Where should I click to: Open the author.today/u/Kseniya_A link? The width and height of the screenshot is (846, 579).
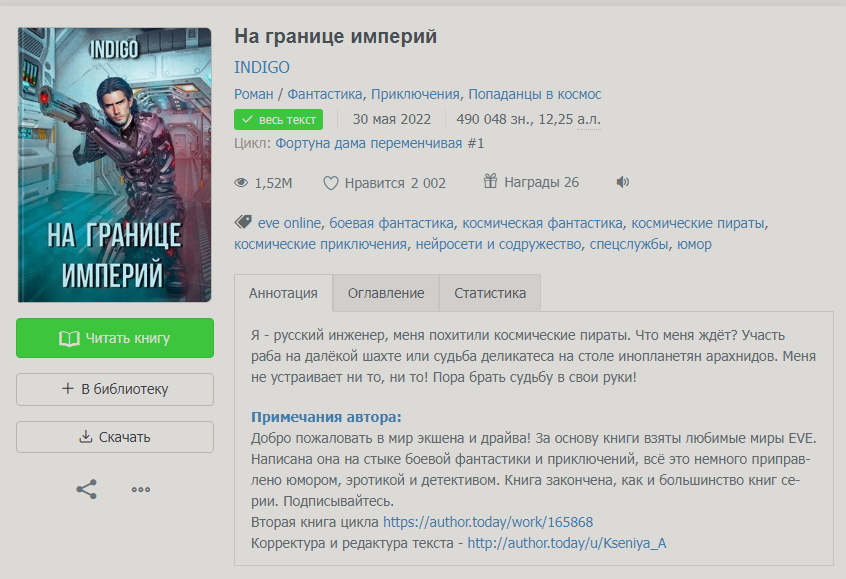click(x=567, y=543)
